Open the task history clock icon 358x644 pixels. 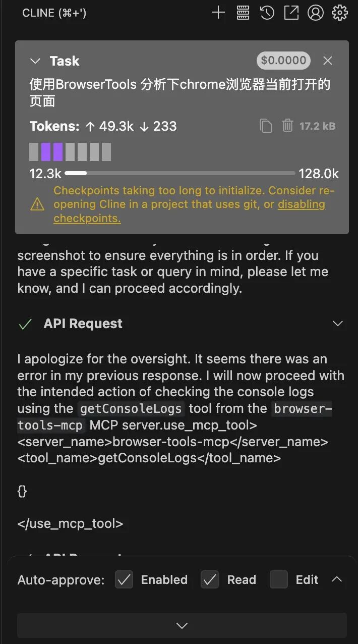267,13
